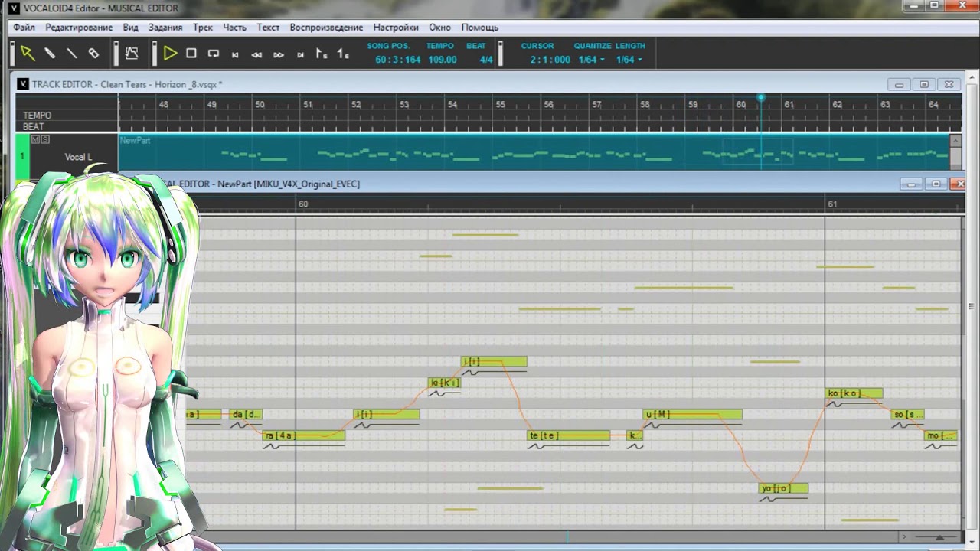Viewport: 980px width, 551px height.
Task: Click the cursor position 2:1:000
Action: coord(550,60)
